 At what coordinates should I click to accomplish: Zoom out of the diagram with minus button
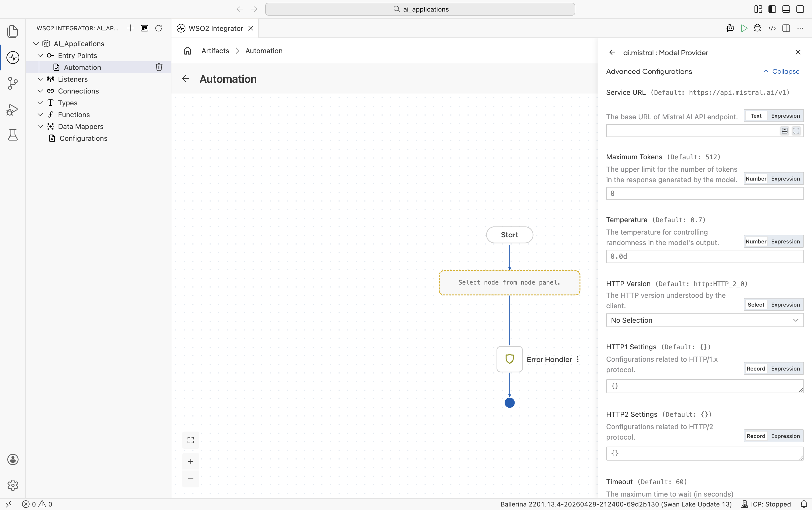click(191, 479)
